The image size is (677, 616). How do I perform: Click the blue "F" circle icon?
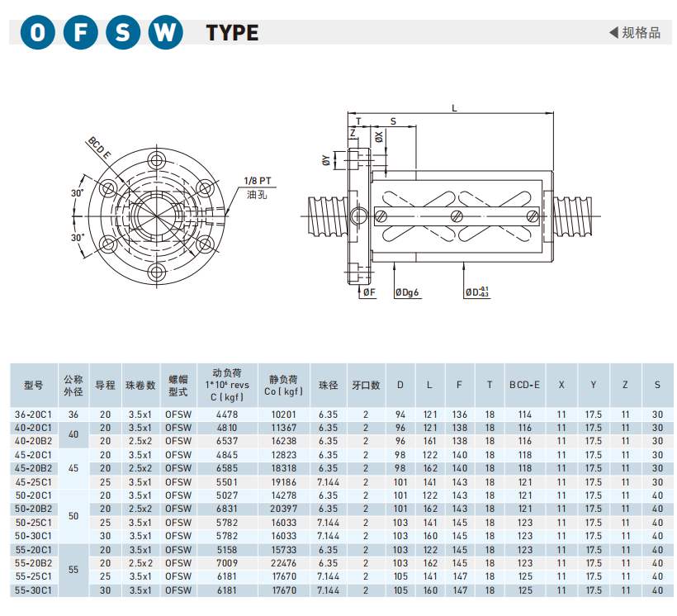click(80, 32)
